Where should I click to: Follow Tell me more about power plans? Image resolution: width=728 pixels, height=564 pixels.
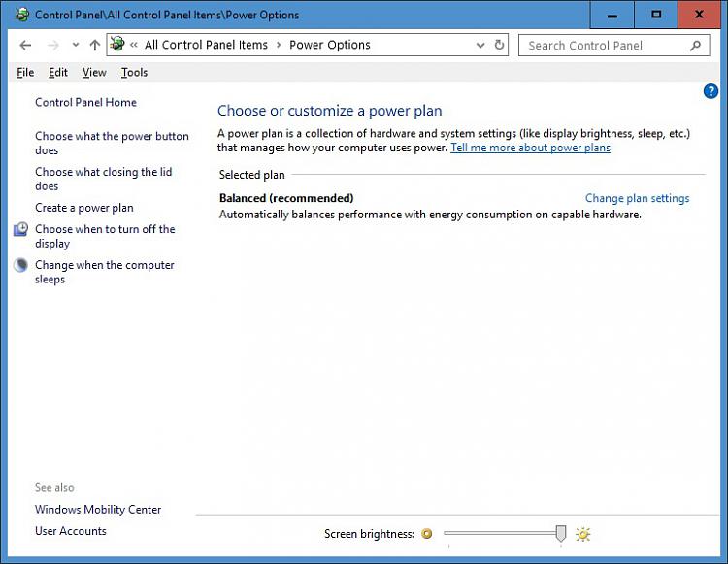point(530,148)
